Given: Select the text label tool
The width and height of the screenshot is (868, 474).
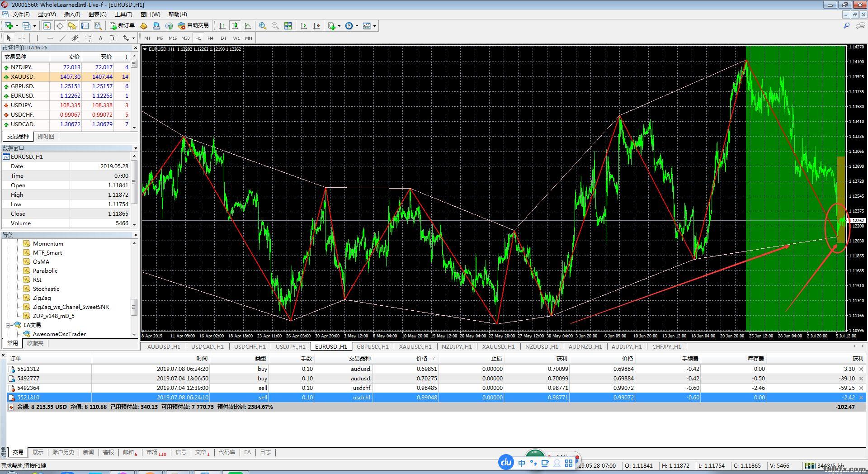Looking at the screenshot, I should tap(113, 38).
